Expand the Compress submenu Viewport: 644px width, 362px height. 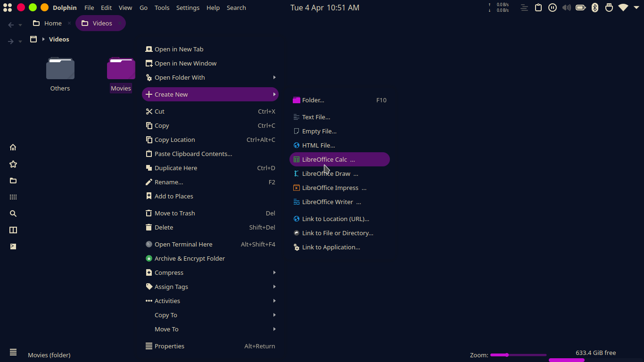[x=210, y=272]
